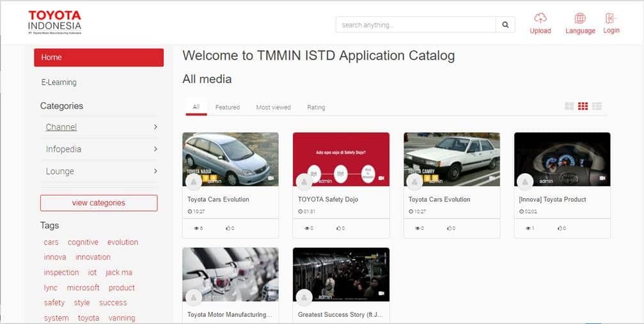The width and height of the screenshot is (644, 324).
Task: Switch to the Rating tab
Action: (316, 107)
